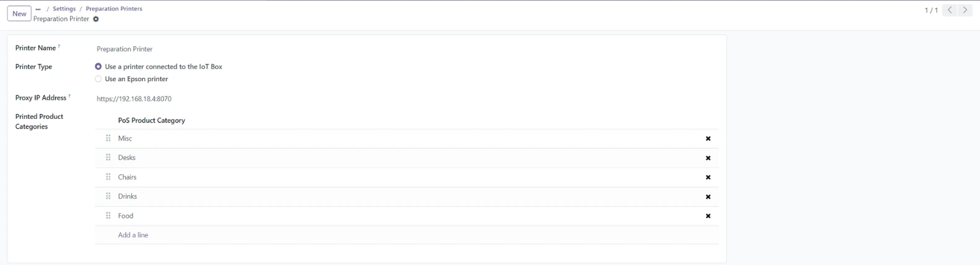Edit the Printer Name field

(x=247, y=49)
